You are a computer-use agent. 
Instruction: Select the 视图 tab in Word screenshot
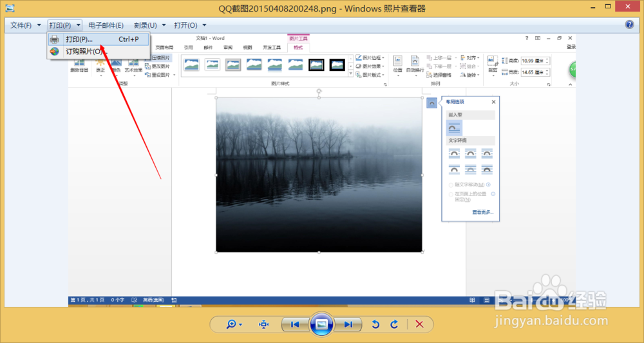pos(248,48)
